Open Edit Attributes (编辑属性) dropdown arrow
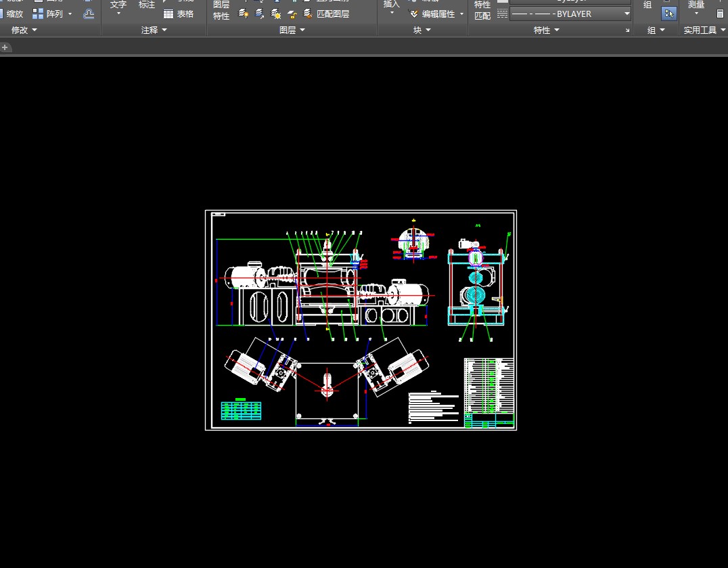This screenshot has height=568, width=728. tap(461, 14)
